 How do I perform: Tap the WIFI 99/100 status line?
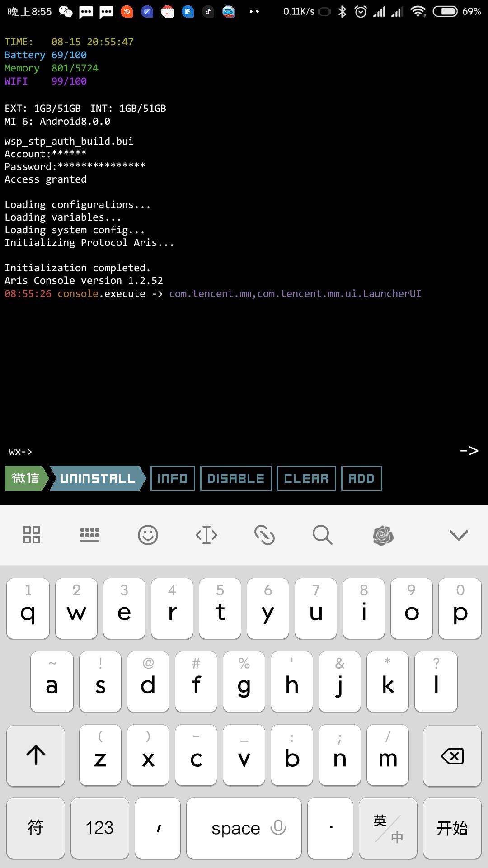pyautogui.click(x=46, y=81)
